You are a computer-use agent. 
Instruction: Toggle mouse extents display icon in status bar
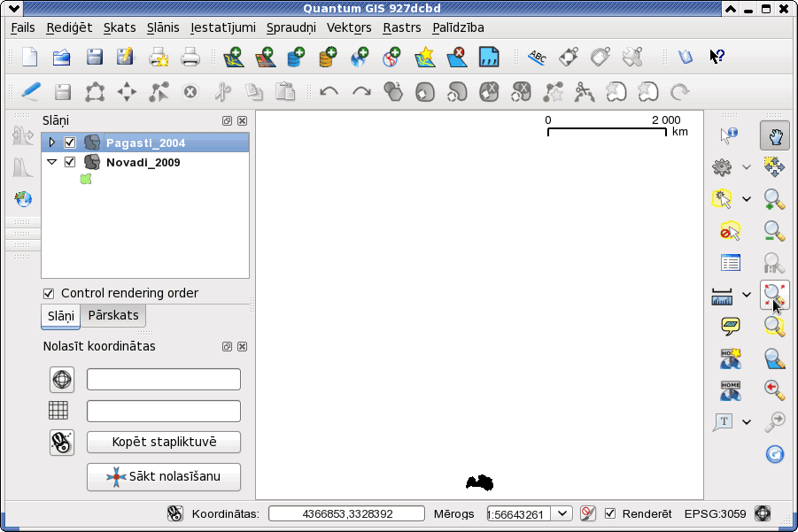(175, 513)
